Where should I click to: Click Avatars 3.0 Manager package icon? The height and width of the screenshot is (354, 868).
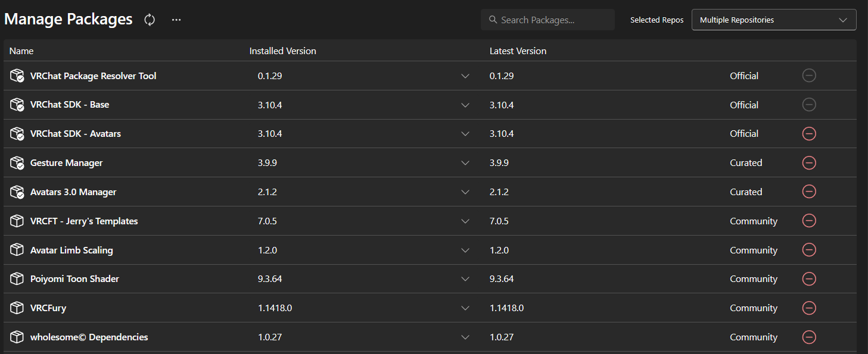(17, 192)
